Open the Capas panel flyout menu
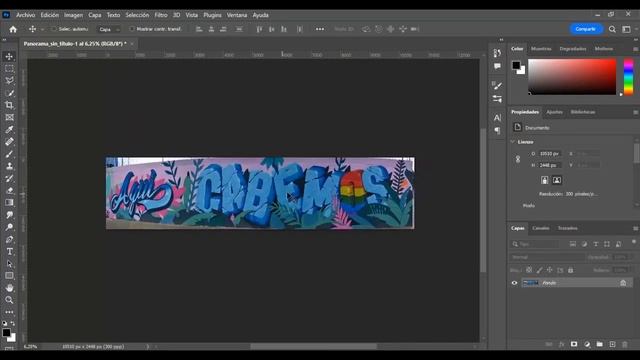This screenshot has height=360, width=640. [x=636, y=228]
